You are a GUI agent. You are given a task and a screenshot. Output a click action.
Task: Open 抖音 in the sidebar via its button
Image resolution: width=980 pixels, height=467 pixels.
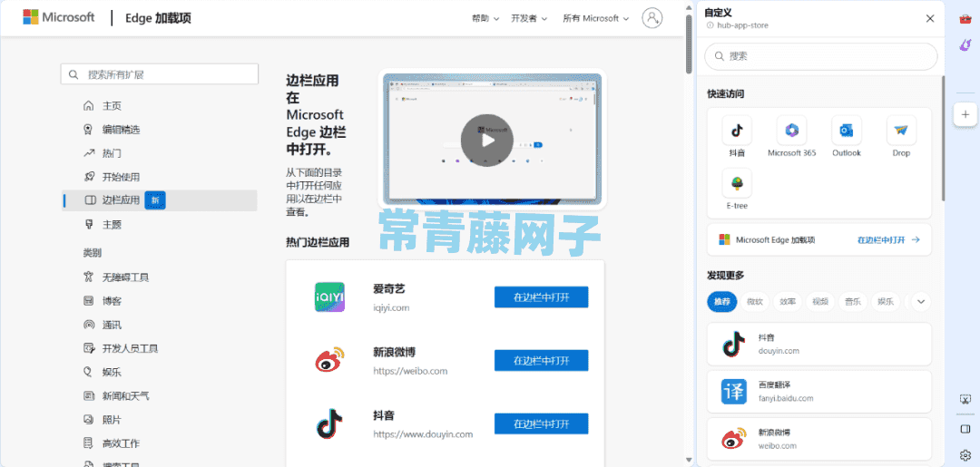[541, 423]
